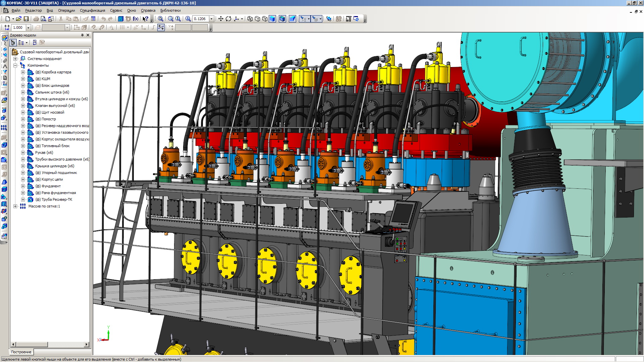This screenshot has height=362, width=644.
Task: Click the Open file icon
Action: point(18,19)
